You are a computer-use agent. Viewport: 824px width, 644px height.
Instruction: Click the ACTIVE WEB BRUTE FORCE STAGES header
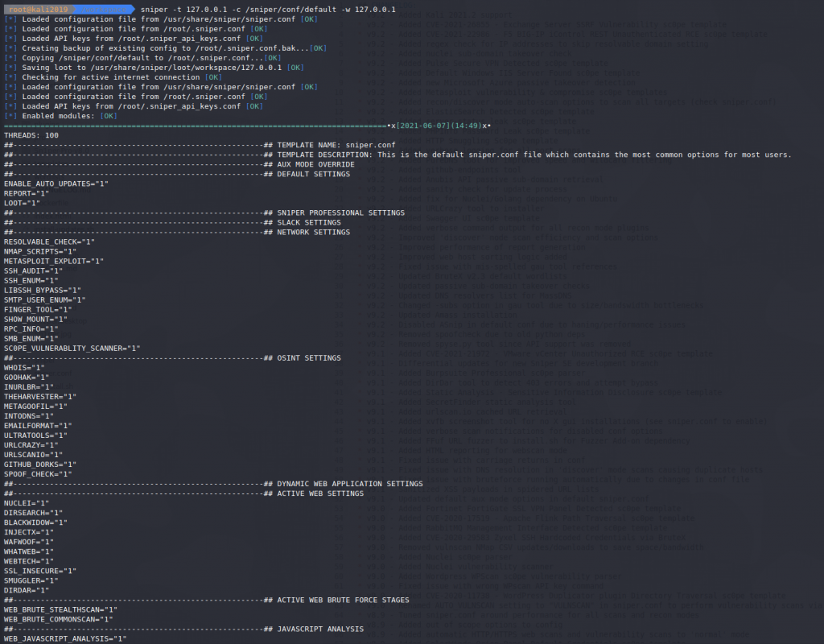coord(343,600)
